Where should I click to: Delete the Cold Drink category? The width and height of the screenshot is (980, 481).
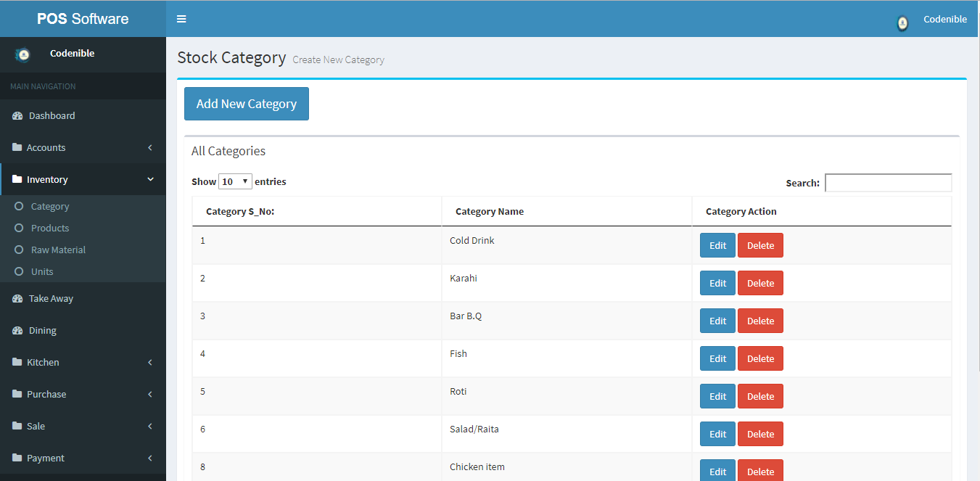point(760,245)
